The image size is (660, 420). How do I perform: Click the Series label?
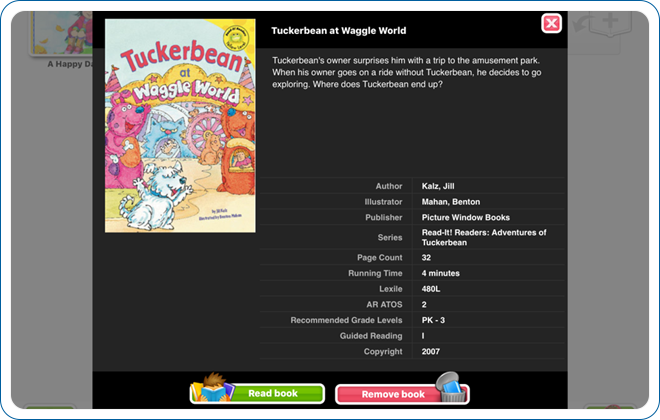coord(390,237)
